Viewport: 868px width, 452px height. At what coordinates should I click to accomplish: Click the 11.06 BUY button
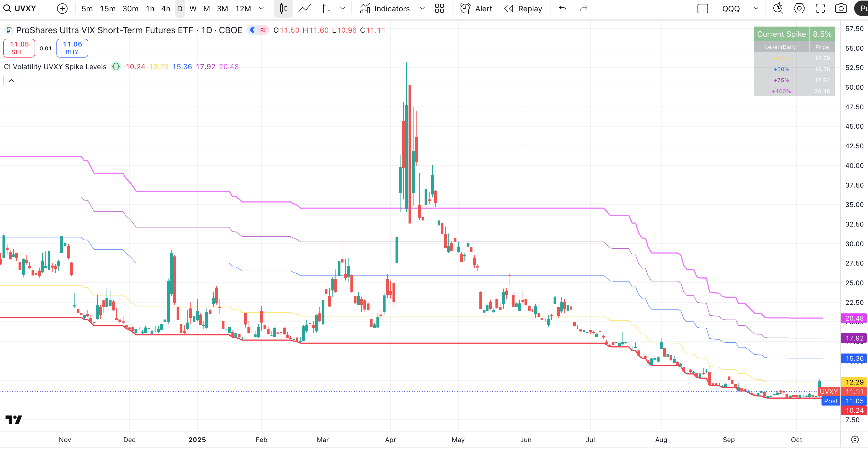[x=72, y=48]
